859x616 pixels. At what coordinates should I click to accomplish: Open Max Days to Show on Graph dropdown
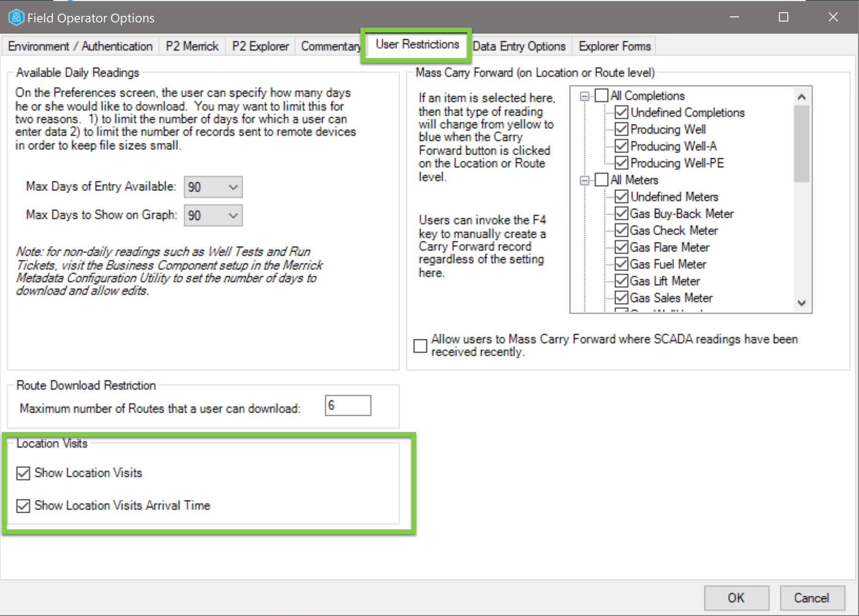pos(213,216)
